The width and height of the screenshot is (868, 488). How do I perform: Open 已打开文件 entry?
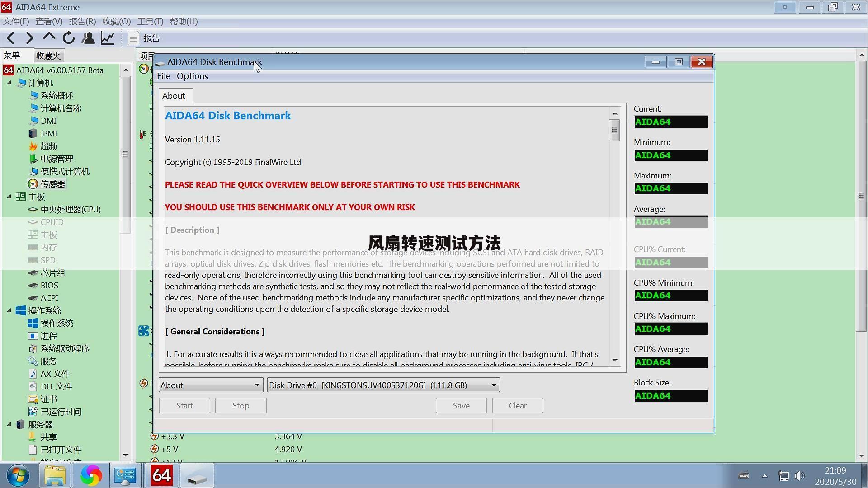point(61,450)
